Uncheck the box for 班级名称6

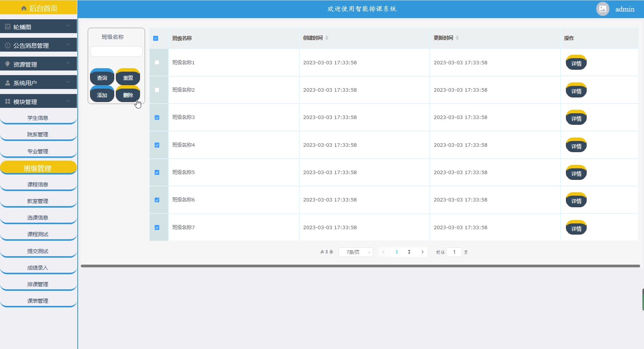(x=157, y=200)
